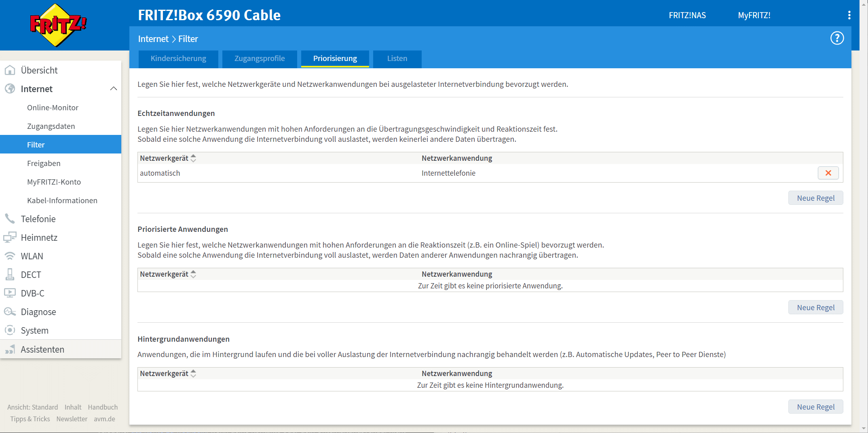This screenshot has width=868, height=433.
Task: Add Neue Regel for Hintergrundanwendungen
Action: (x=815, y=407)
